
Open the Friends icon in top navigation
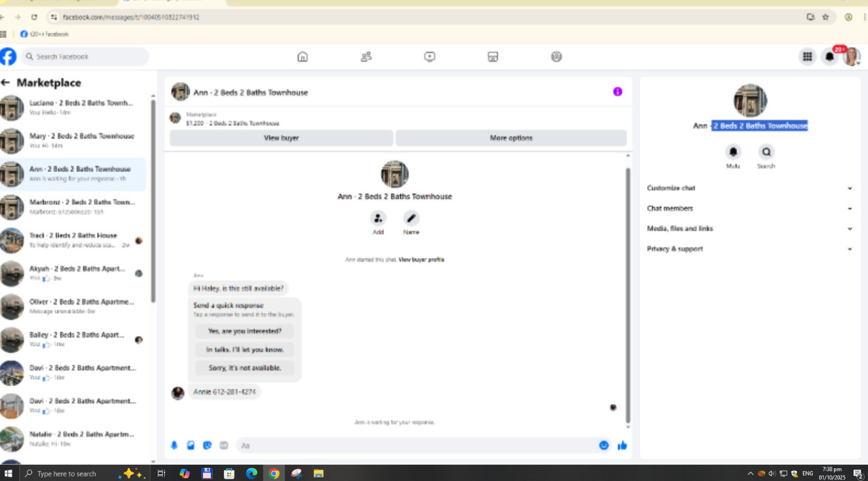click(366, 57)
